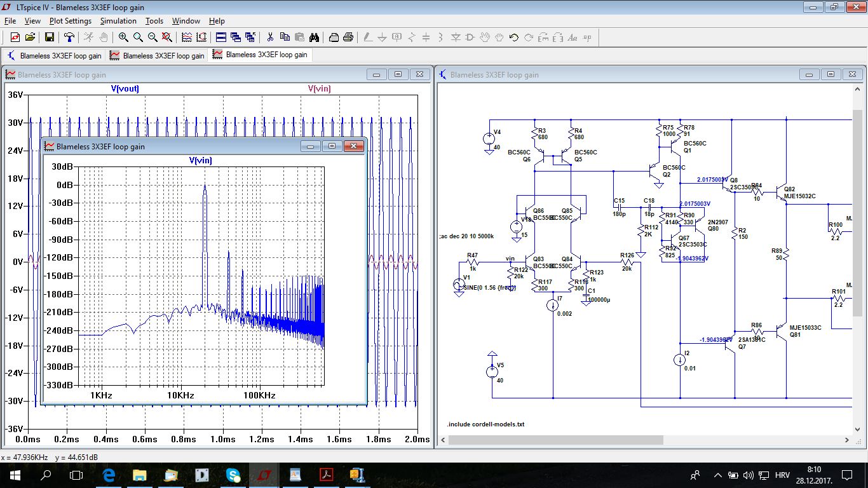Open Skype from the taskbar
Viewport: 868px width, 488px height.
(x=233, y=475)
